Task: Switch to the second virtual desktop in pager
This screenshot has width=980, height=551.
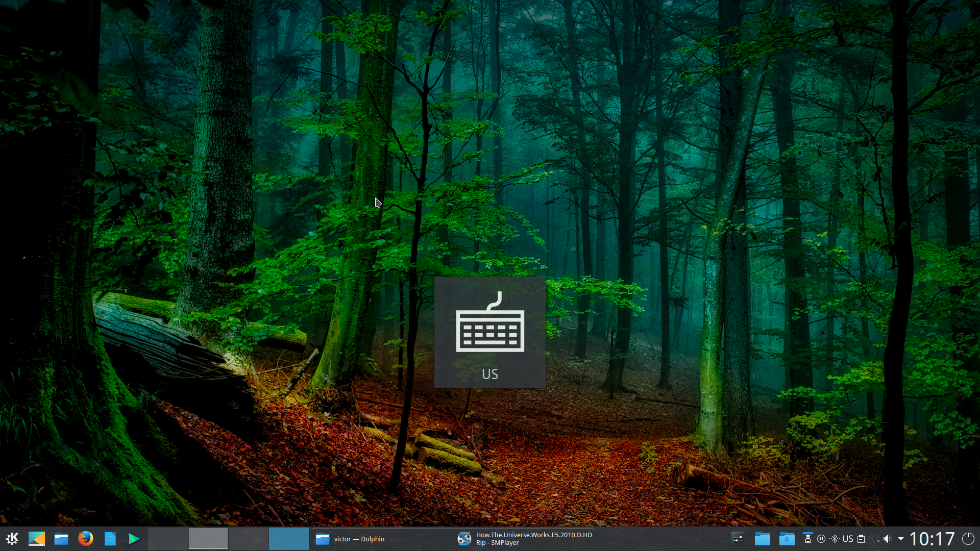Action: [208, 539]
